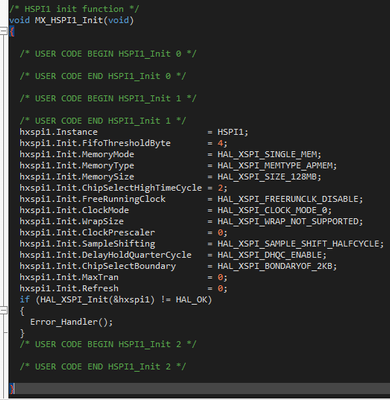Click the value 0 for Refresh
Screen dimensions: 390x400
click(x=220, y=288)
